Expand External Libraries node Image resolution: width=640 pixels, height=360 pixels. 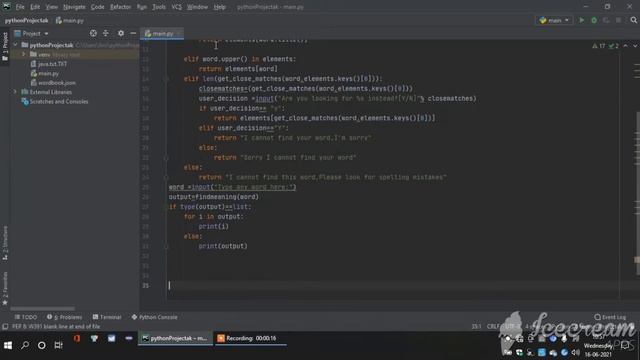pos(16,92)
